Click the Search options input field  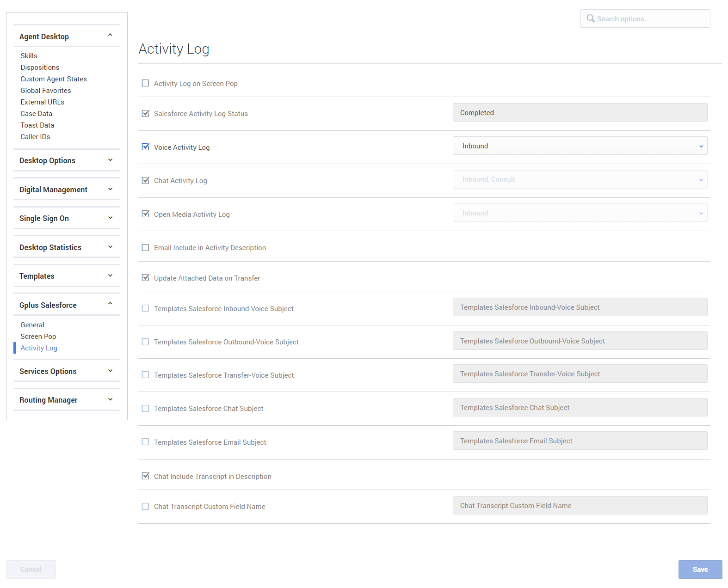pos(650,19)
